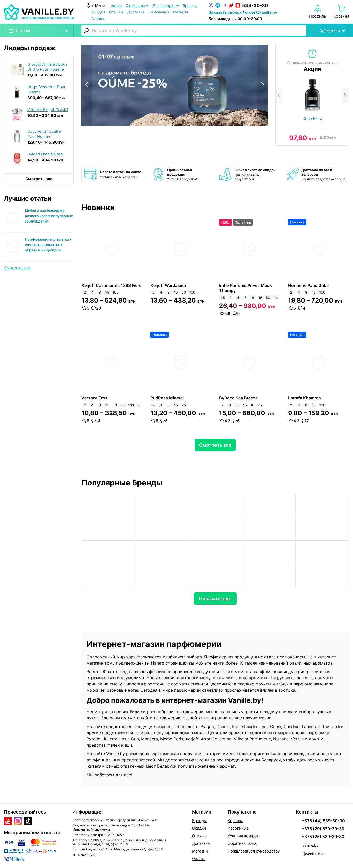Open Самовывоз in top menu
353x868 pixels.
[159, 12]
